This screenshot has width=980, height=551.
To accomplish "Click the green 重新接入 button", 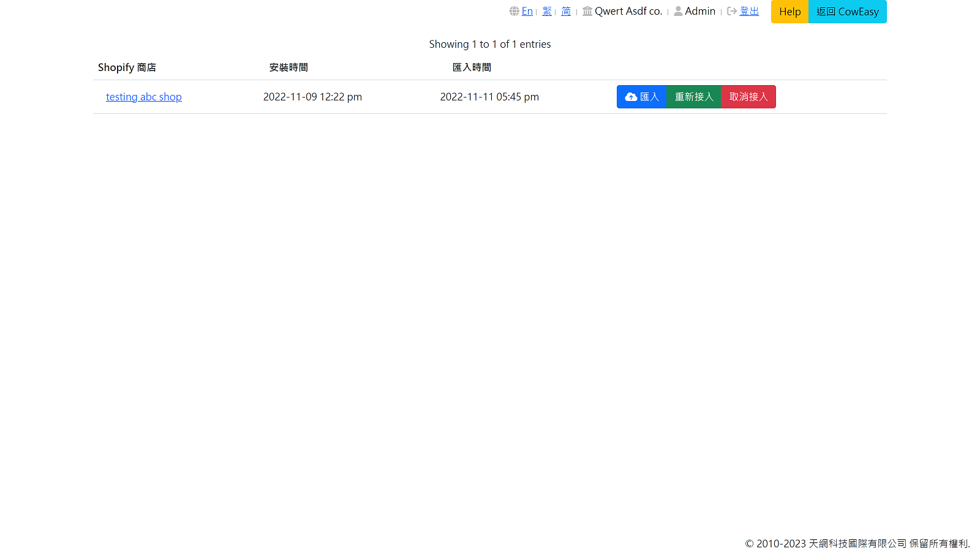I will click(694, 97).
